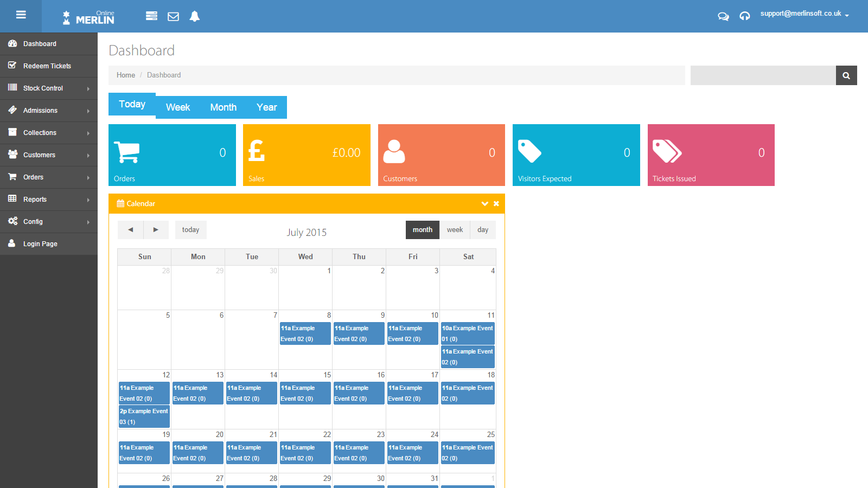This screenshot has height=488, width=868.
Task: Switch calendar to month view
Action: click(423, 230)
